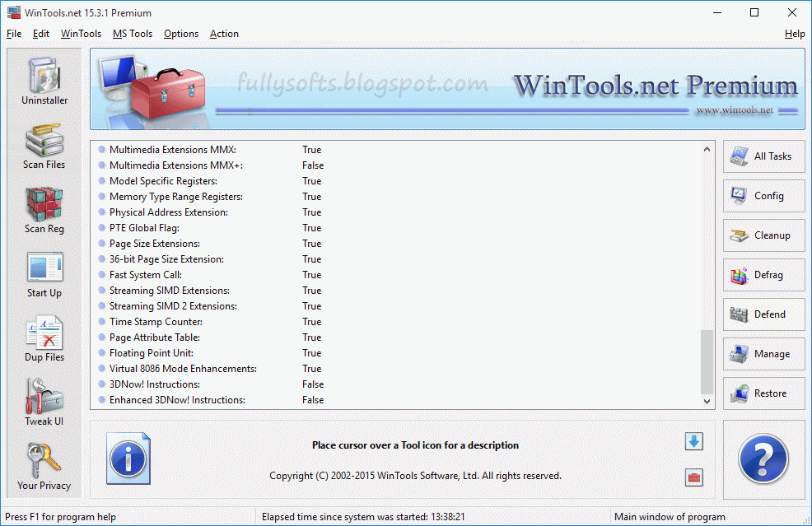Open the Config section
The width and height of the screenshot is (812, 526).
click(764, 196)
